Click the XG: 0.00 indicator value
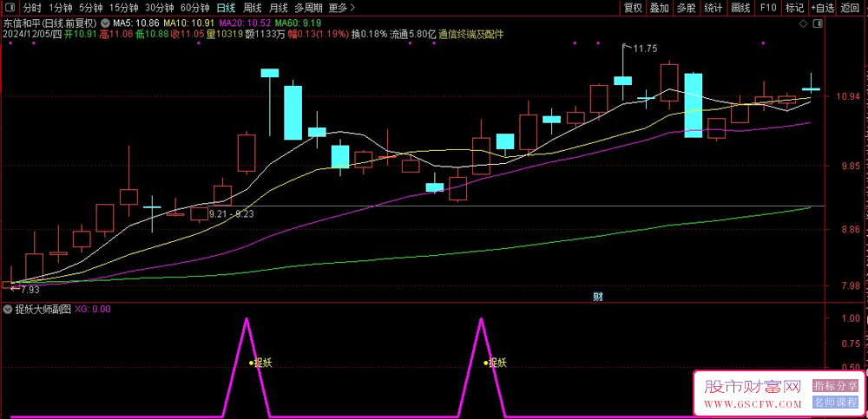The height and width of the screenshot is (419, 868). click(x=93, y=310)
